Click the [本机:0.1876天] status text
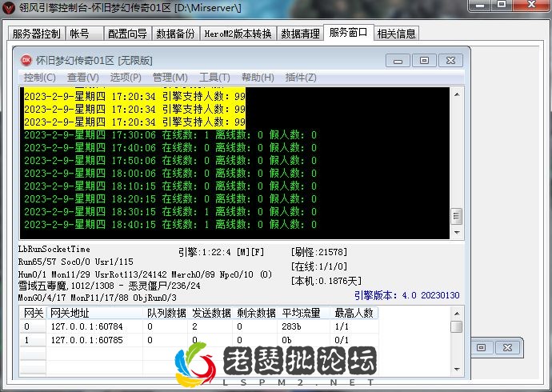This screenshot has width=552, height=392. pos(326,281)
